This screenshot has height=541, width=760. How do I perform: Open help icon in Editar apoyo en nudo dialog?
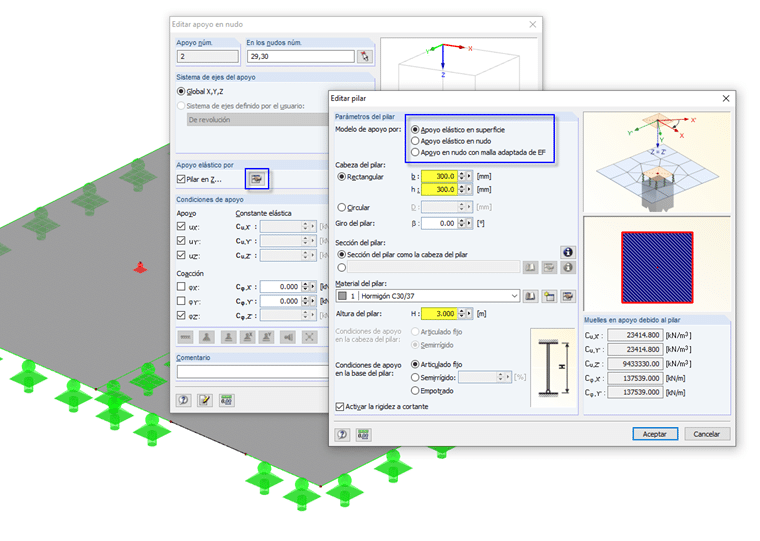coord(184,400)
